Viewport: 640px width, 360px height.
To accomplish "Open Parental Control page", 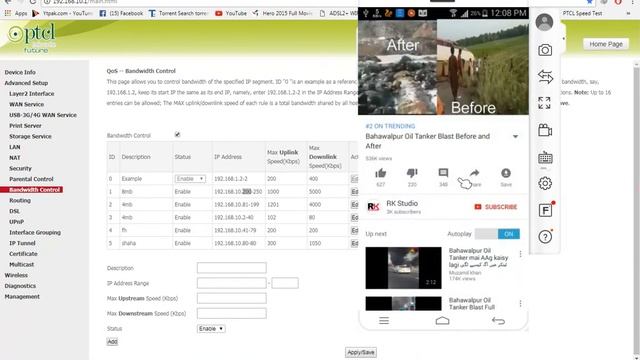I will coord(31,179).
